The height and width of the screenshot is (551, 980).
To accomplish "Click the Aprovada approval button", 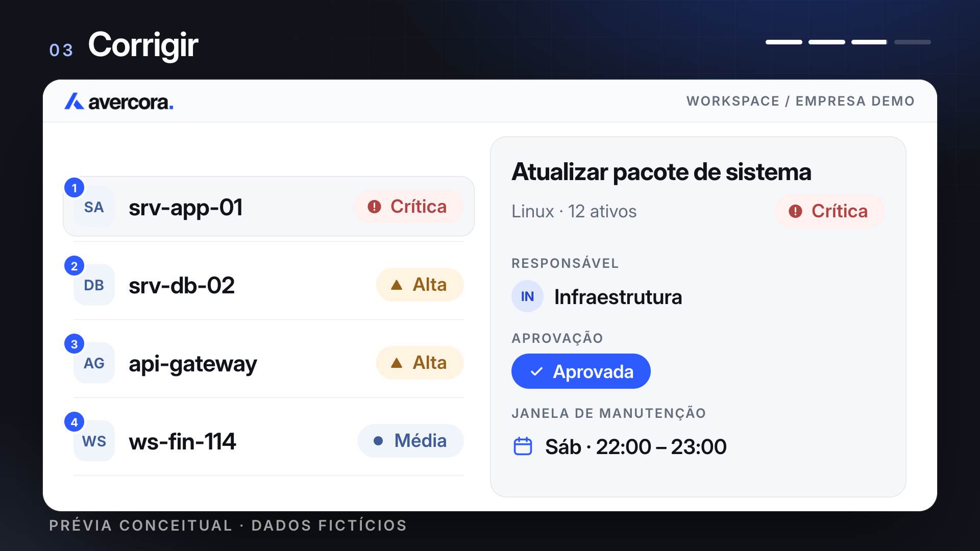I will 581,371.
